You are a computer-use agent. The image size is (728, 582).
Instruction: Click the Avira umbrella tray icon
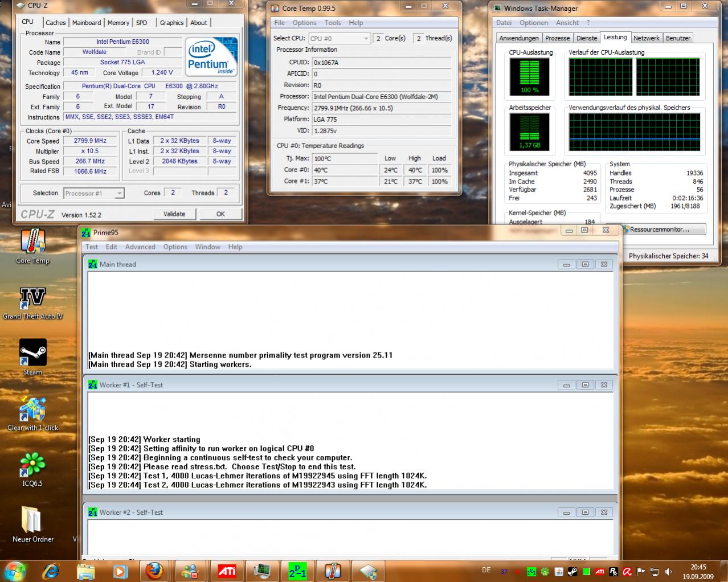point(627,572)
